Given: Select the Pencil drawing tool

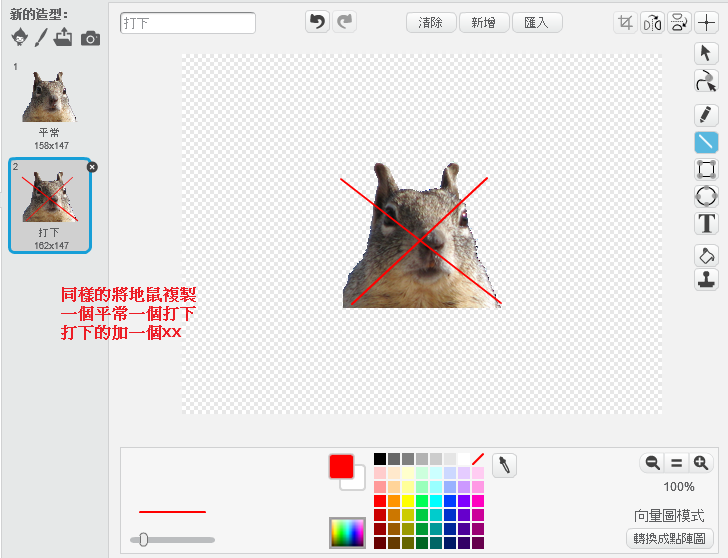Looking at the screenshot, I should [707, 114].
